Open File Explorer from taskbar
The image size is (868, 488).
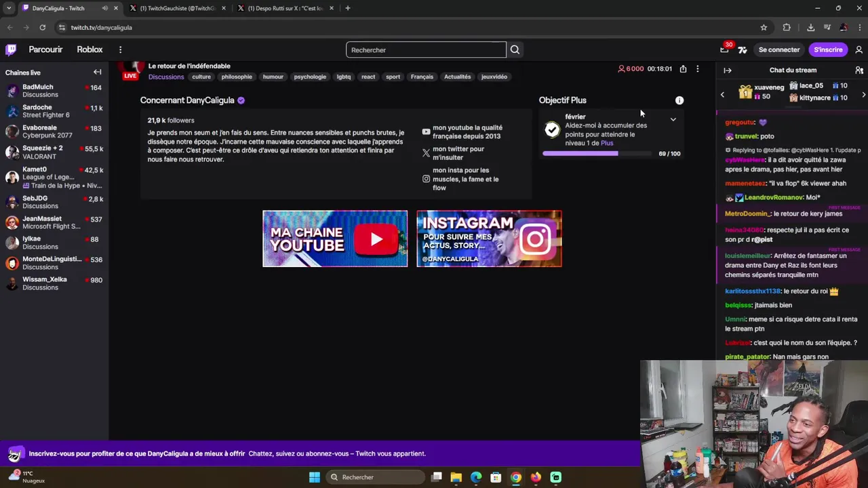tap(456, 477)
